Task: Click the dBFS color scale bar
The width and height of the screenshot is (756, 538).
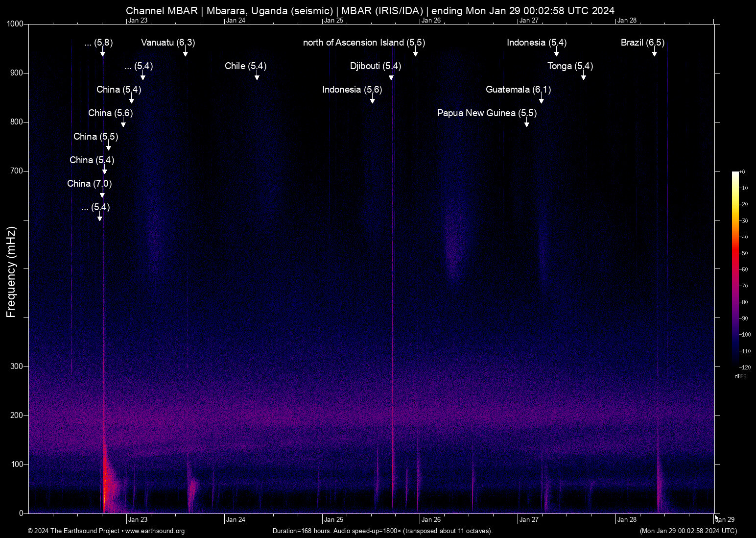Action: coord(735,269)
